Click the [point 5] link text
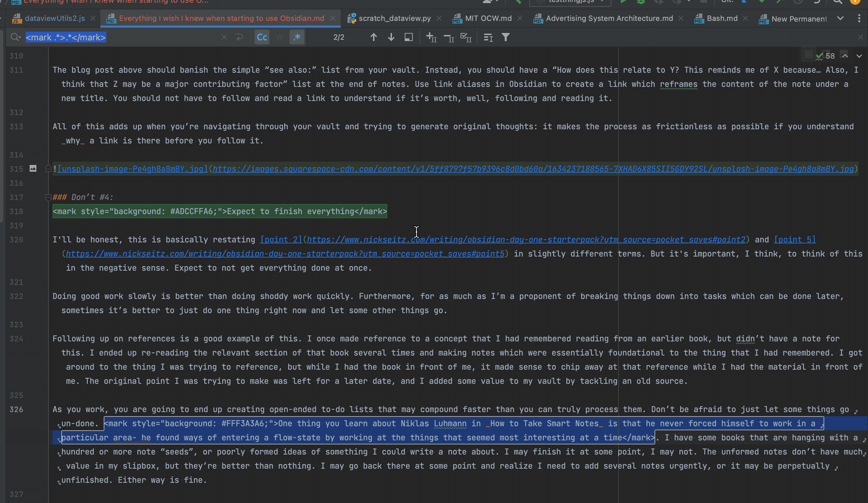Screen dimensions: 868x503 795,239
